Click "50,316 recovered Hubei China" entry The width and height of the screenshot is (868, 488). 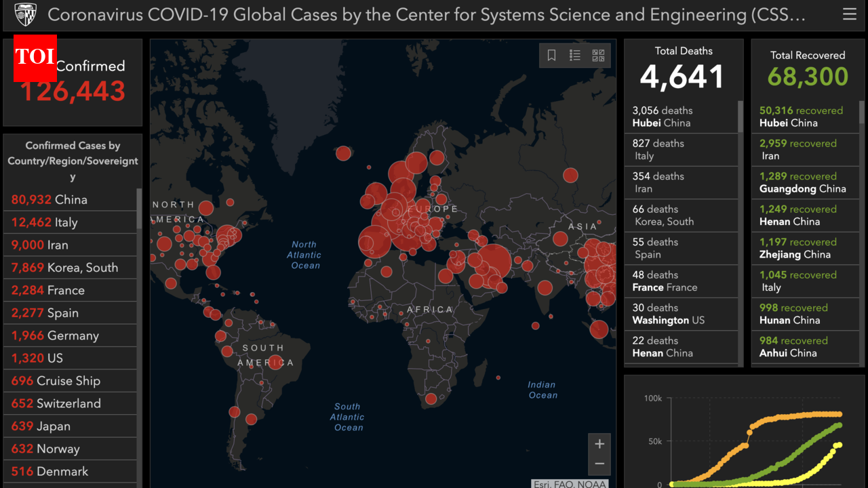[806, 117]
